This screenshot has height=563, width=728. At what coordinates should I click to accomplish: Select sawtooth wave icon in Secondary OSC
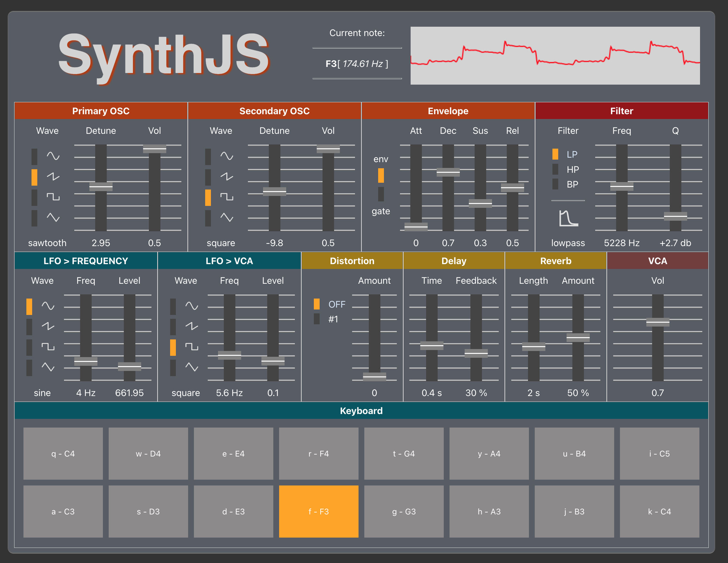(x=227, y=176)
